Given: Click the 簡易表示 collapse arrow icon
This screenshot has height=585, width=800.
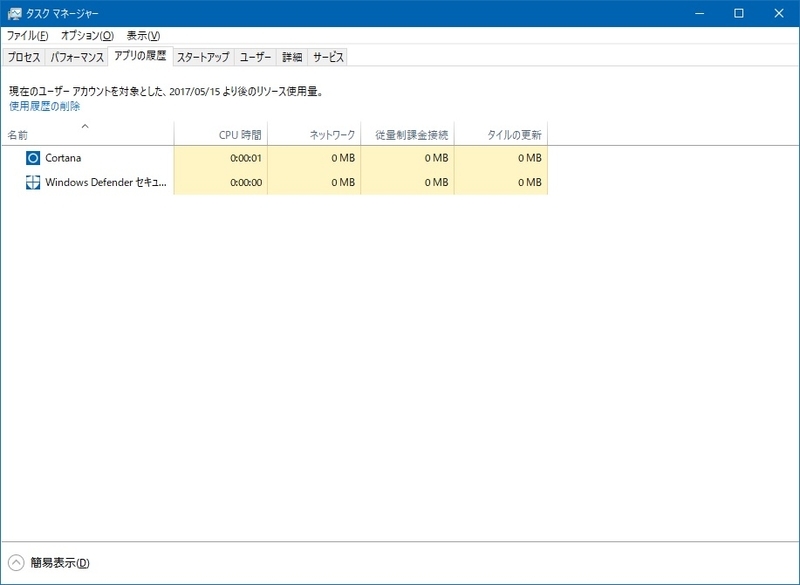Looking at the screenshot, I should click(x=16, y=563).
